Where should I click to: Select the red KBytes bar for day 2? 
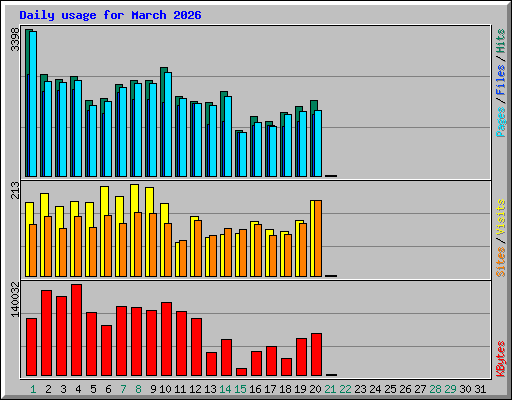point(46,333)
